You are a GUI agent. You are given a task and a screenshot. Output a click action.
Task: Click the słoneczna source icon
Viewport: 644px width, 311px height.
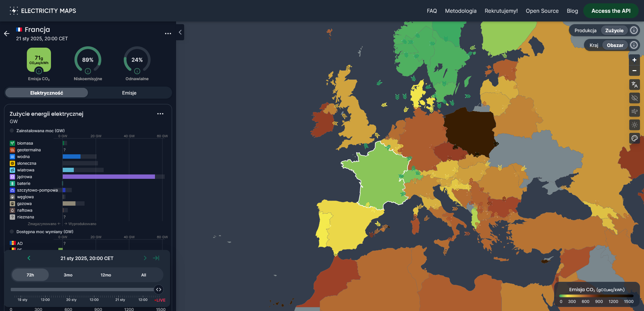click(x=12, y=163)
